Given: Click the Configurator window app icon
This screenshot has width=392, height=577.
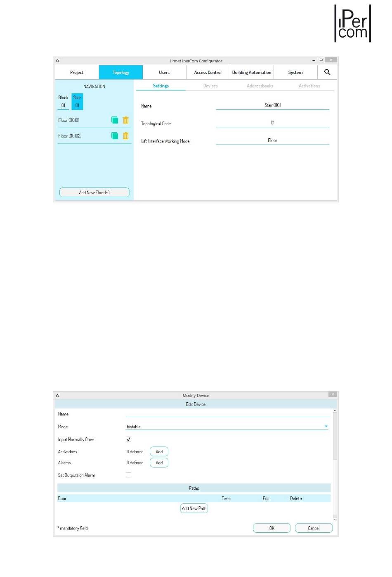Looking at the screenshot, I should [x=58, y=61].
